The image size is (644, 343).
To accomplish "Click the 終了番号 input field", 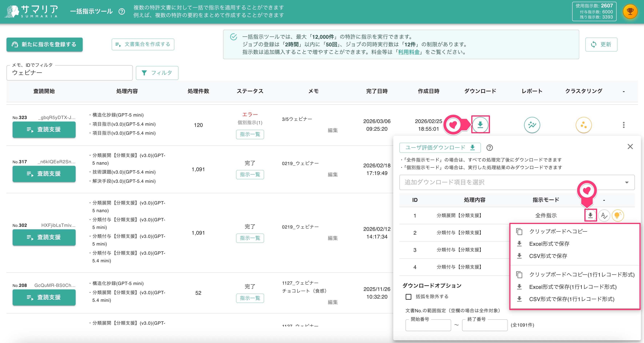I will pos(485,325).
